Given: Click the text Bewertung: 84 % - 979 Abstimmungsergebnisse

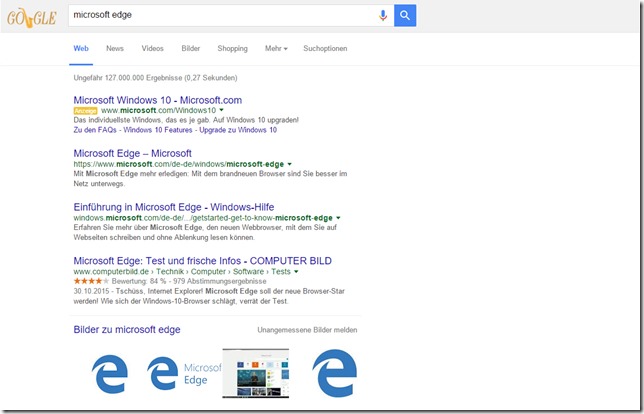Looking at the screenshot, I should pos(189,281).
